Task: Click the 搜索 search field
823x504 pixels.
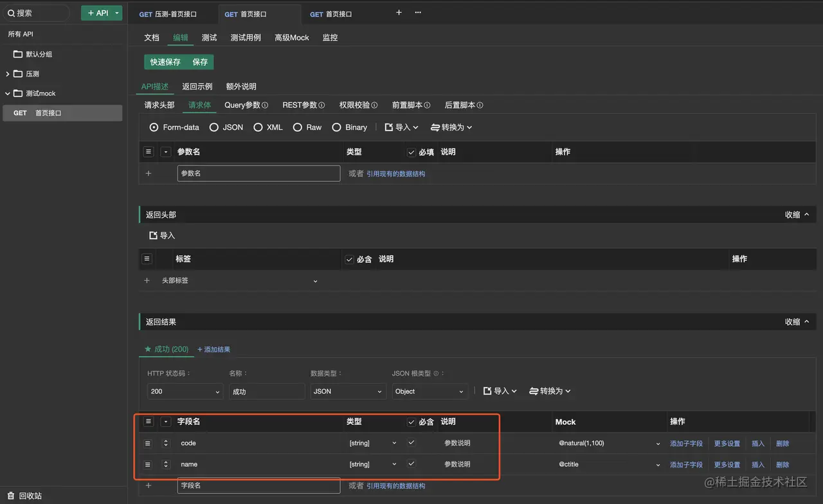Action: pyautogui.click(x=37, y=13)
